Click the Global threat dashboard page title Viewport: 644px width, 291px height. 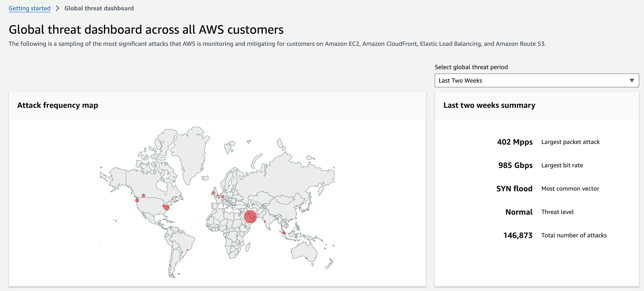pyautogui.click(x=146, y=30)
